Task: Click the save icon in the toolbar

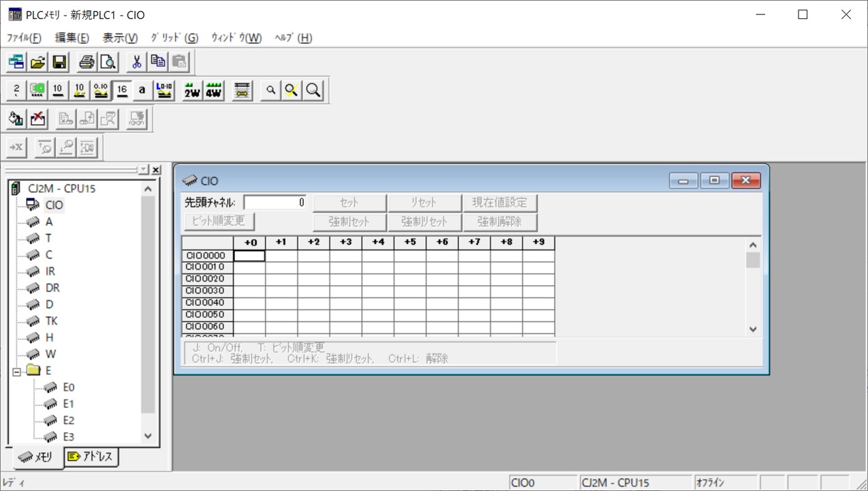Action: (x=61, y=61)
